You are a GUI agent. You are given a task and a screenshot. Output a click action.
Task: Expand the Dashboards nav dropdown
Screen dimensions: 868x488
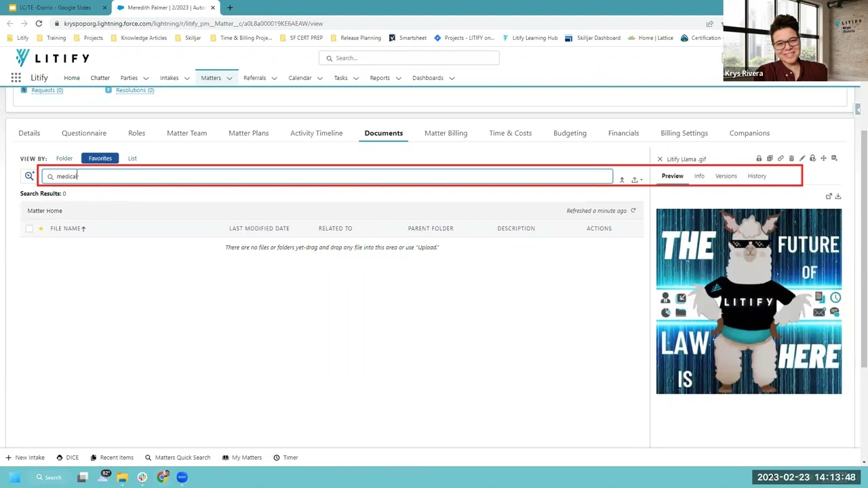(x=452, y=79)
